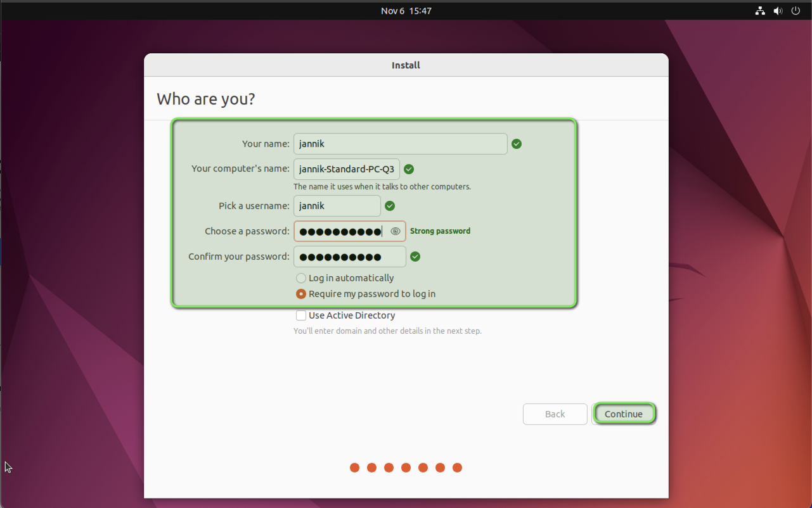Image resolution: width=812 pixels, height=508 pixels.
Task: Click green checkmark beside computer's name field
Action: pos(409,169)
